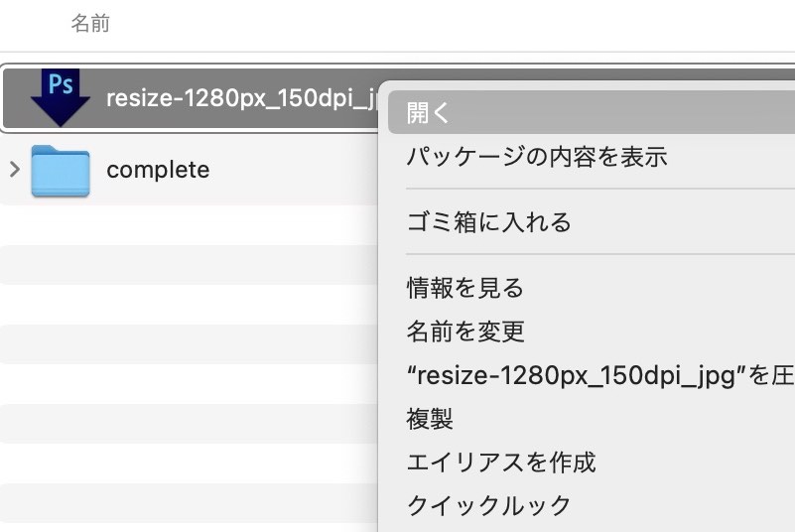Click the Photoshop droplet icon

coord(60,97)
